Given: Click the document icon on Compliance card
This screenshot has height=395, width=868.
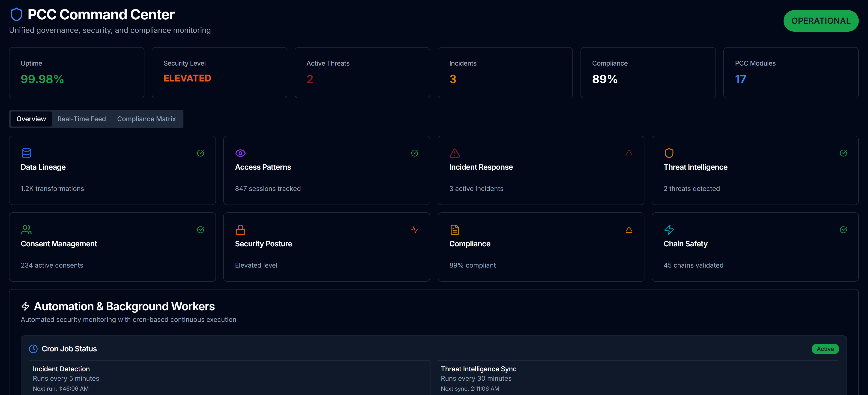Looking at the screenshot, I should [455, 229].
